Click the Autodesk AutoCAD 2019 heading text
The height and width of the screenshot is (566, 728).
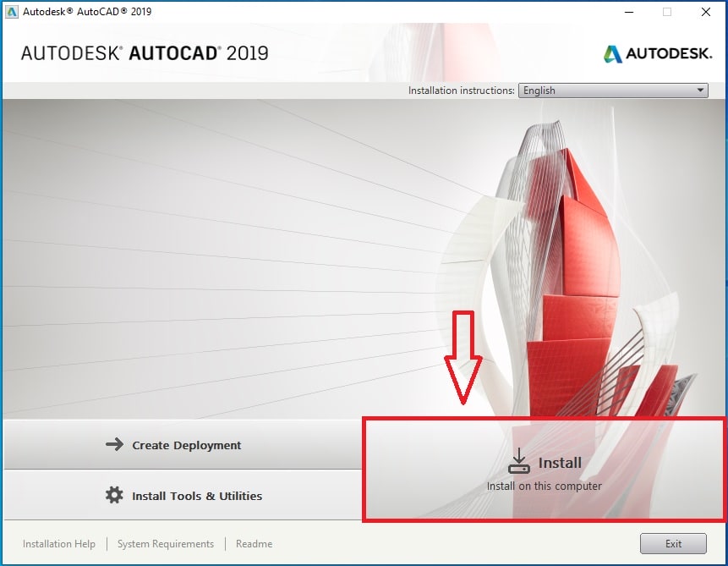[x=145, y=53]
